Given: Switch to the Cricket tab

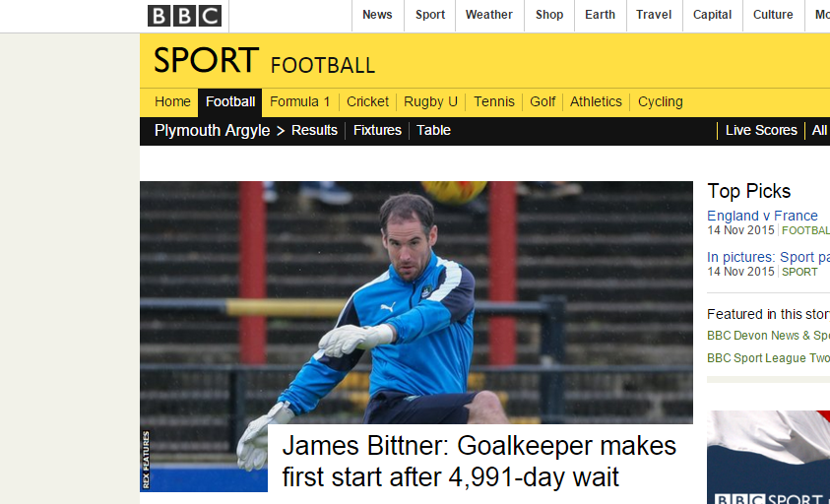Looking at the screenshot, I should click(x=367, y=101).
